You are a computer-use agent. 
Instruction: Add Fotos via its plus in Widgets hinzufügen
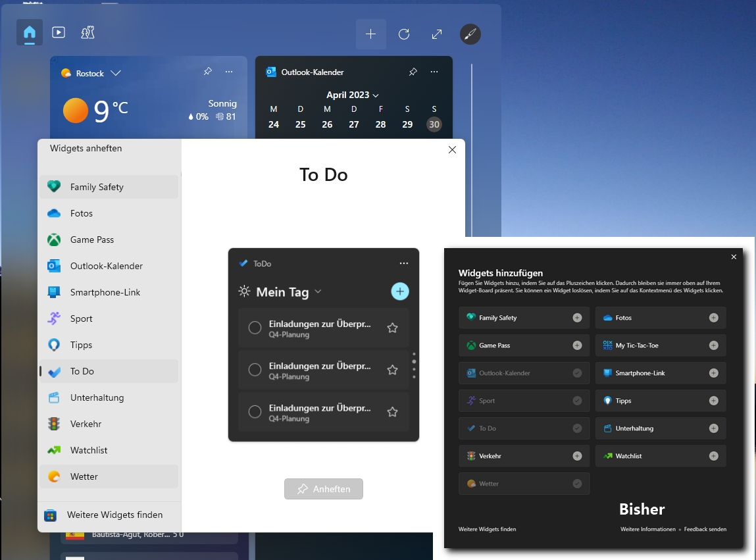[x=714, y=318]
